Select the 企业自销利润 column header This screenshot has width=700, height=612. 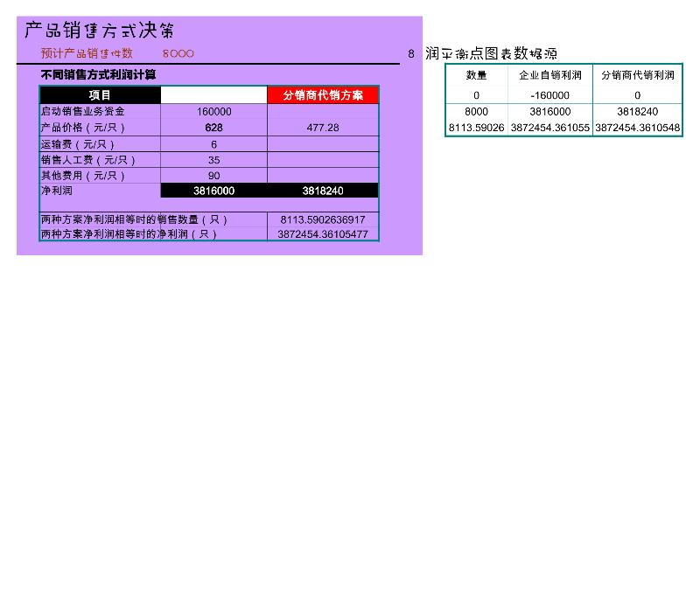550,75
